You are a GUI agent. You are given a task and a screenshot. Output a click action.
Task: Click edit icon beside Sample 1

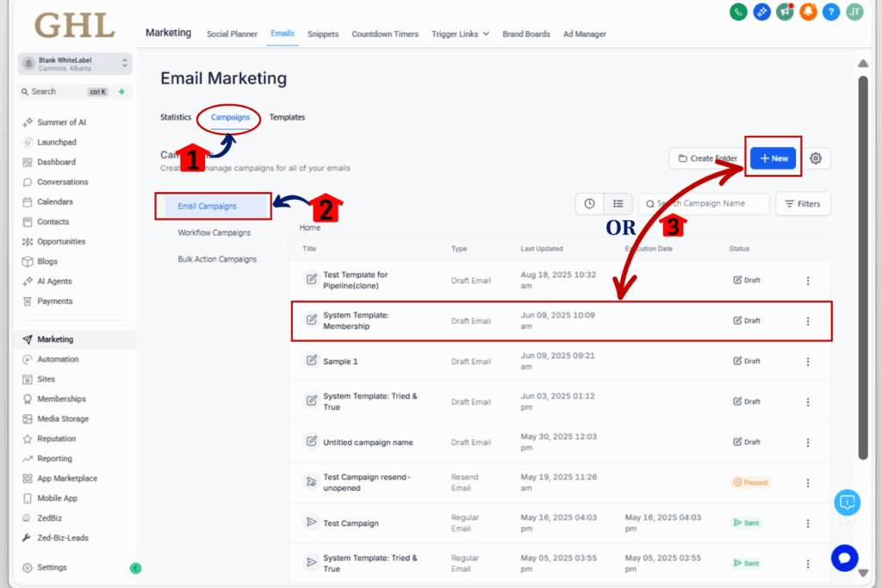[311, 361]
